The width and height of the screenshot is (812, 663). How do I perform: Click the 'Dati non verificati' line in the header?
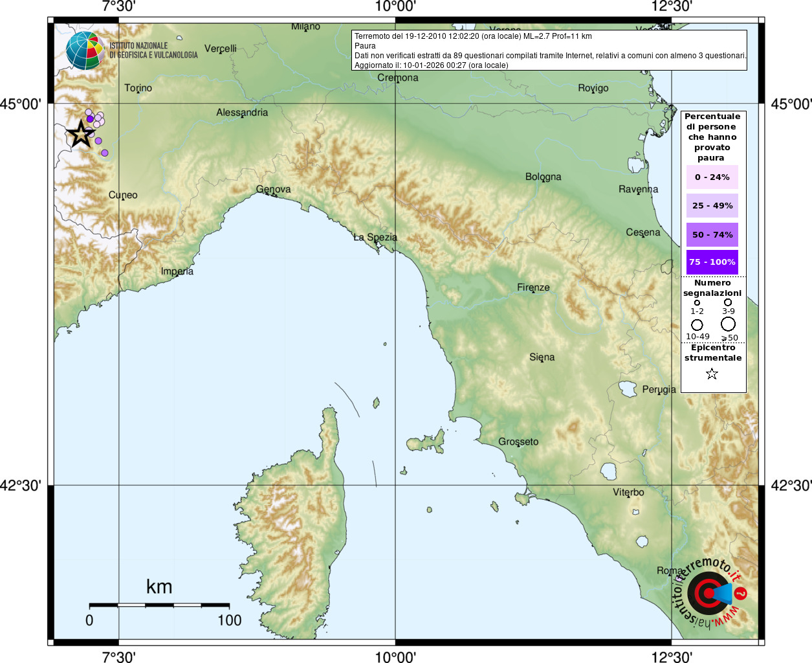[x=550, y=56]
